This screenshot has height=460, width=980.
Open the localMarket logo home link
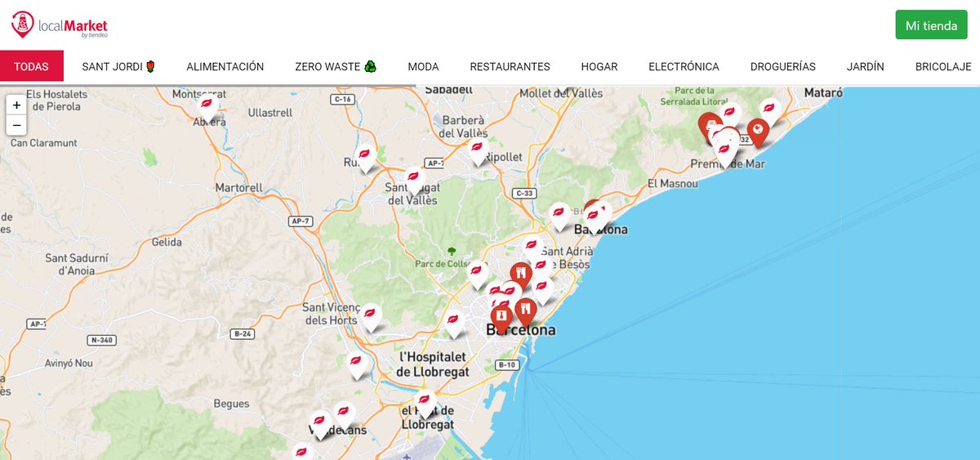pyautogui.click(x=59, y=25)
